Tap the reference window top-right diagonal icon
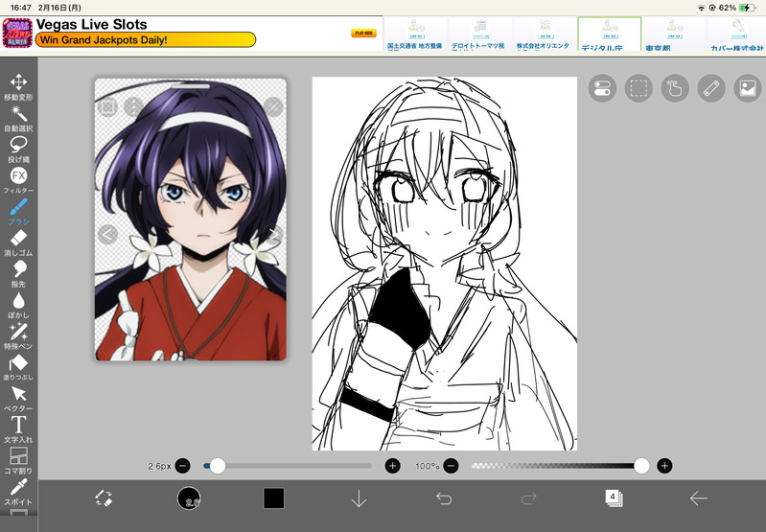The width and height of the screenshot is (766, 532). 273,106
